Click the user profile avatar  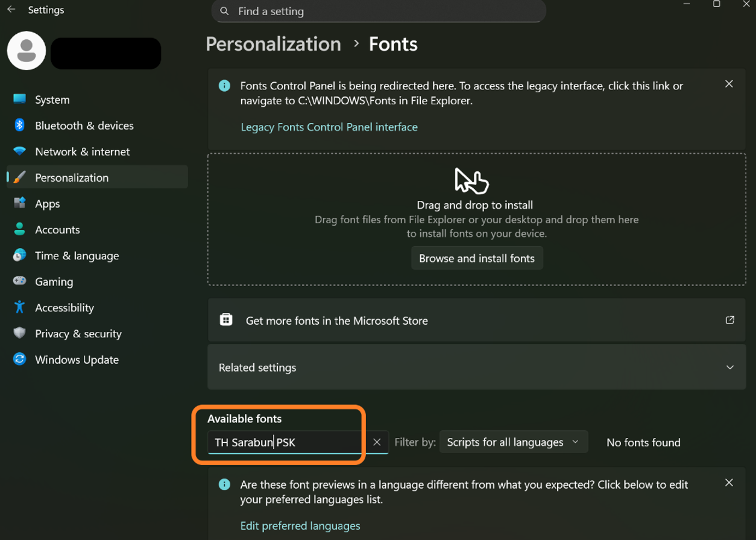(26, 51)
